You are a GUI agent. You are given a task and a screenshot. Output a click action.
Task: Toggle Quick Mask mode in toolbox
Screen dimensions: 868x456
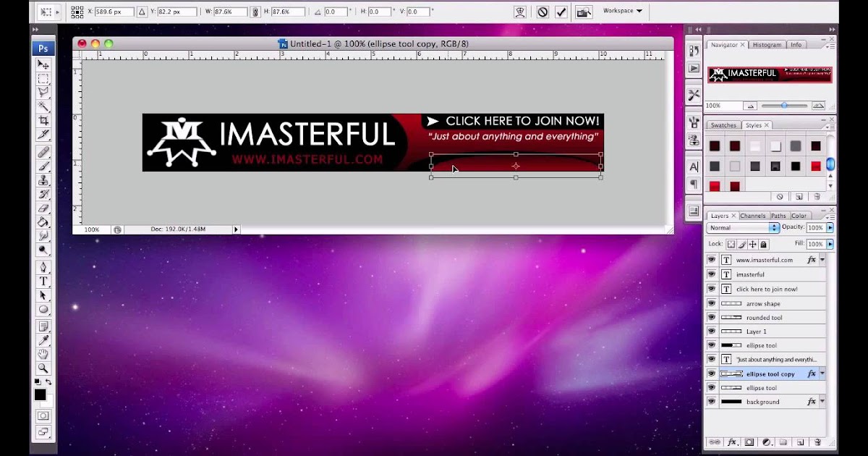point(43,416)
